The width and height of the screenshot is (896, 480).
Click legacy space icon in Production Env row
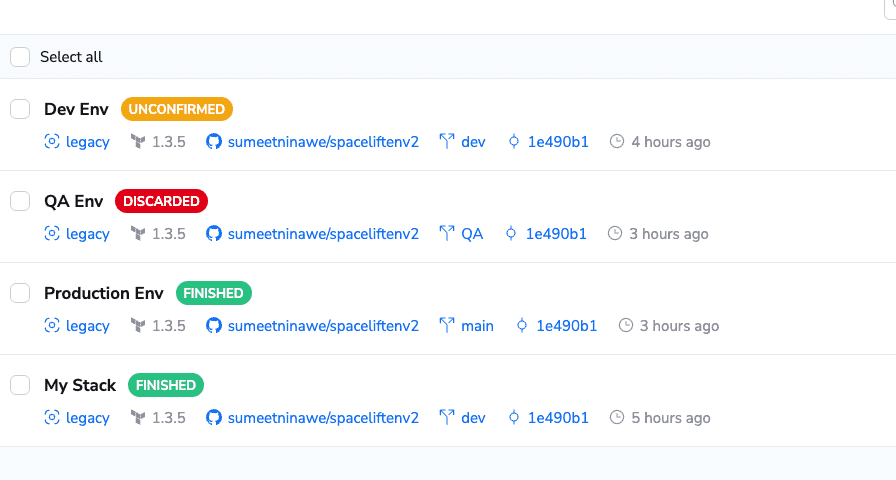click(52, 325)
